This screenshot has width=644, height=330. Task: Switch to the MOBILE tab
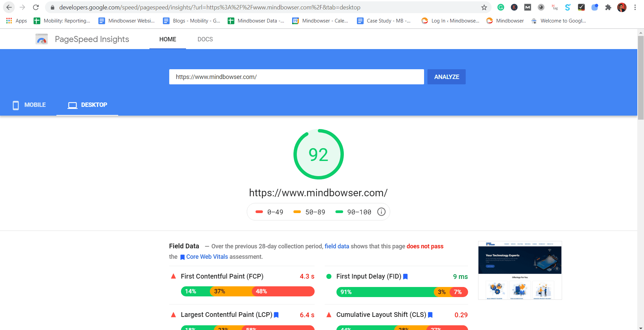(x=35, y=105)
